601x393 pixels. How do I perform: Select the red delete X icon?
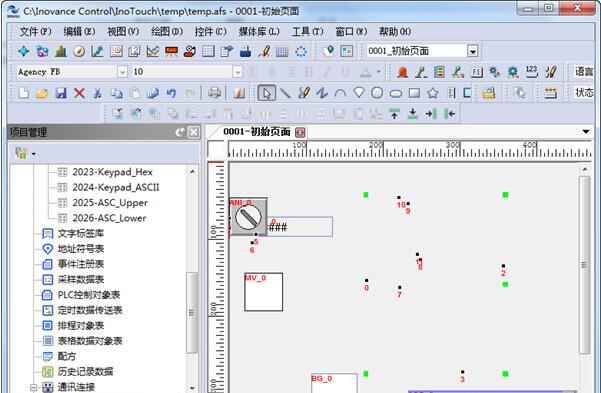[79, 93]
